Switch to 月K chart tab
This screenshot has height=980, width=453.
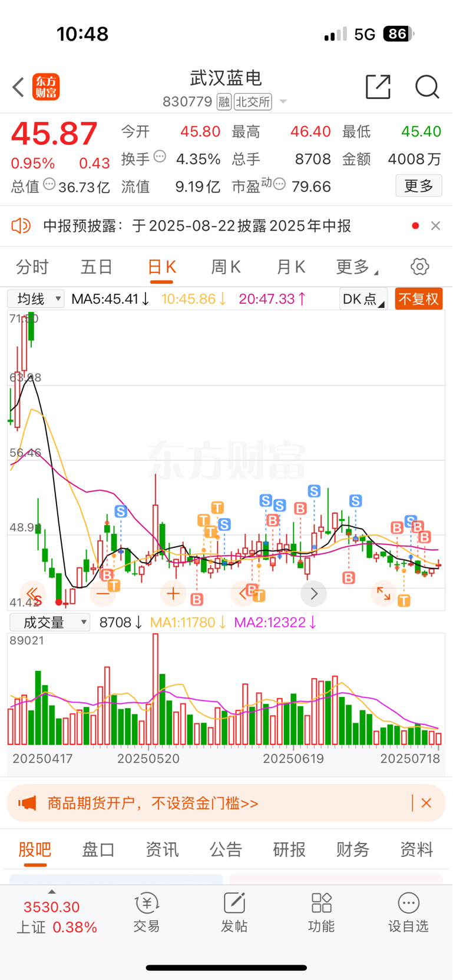coord(291,267)
